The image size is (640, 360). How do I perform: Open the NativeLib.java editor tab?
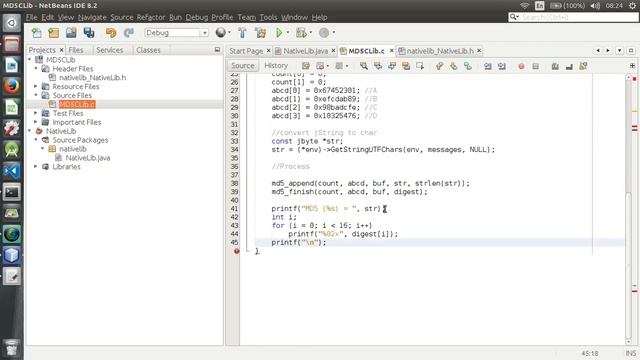pyautogui.click(x=305, y=51)
